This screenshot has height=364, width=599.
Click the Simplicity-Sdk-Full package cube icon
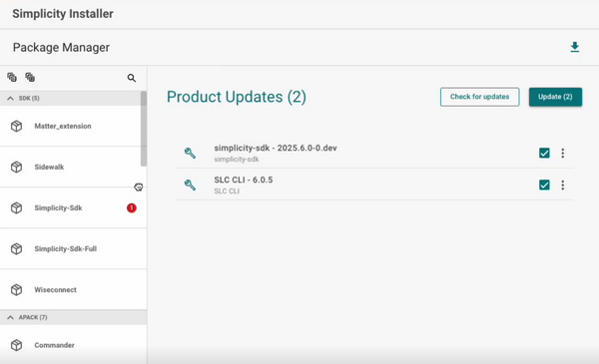(16, 248)
